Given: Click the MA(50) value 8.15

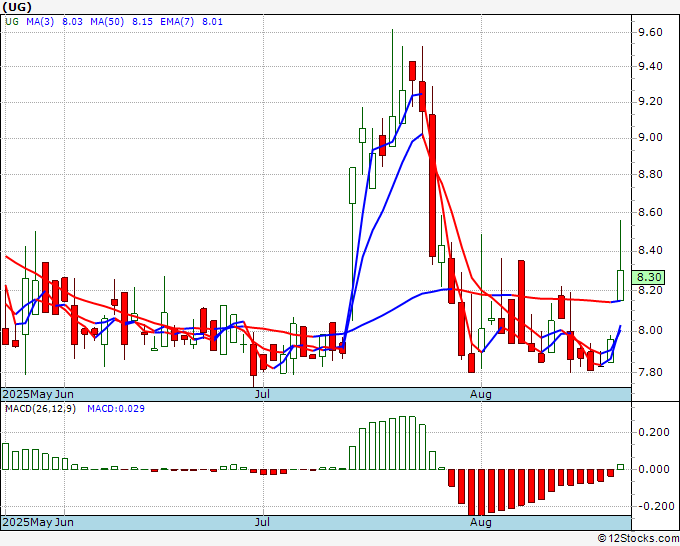Looking at the screenshot, I should pos(142,22).
